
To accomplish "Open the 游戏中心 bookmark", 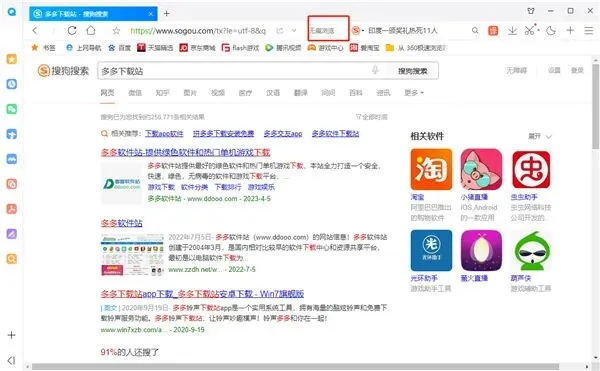I will coord(326,47).
